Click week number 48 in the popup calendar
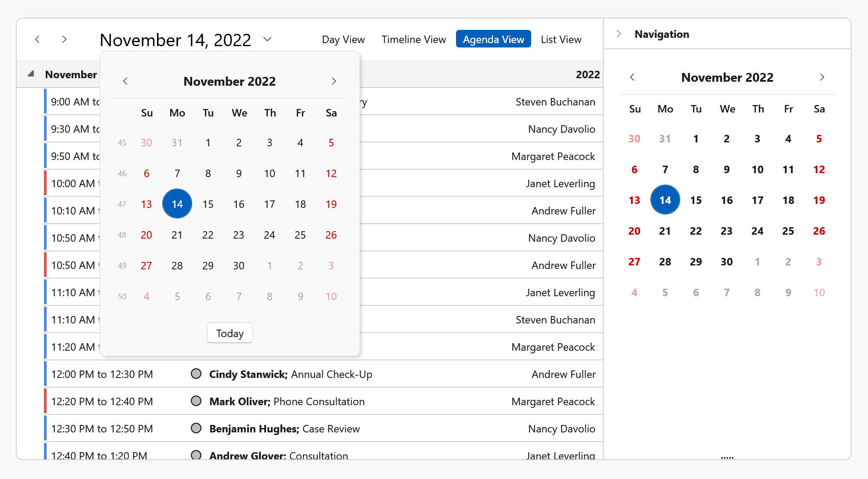This screenshot has width=868, height=479. [122, 235]
